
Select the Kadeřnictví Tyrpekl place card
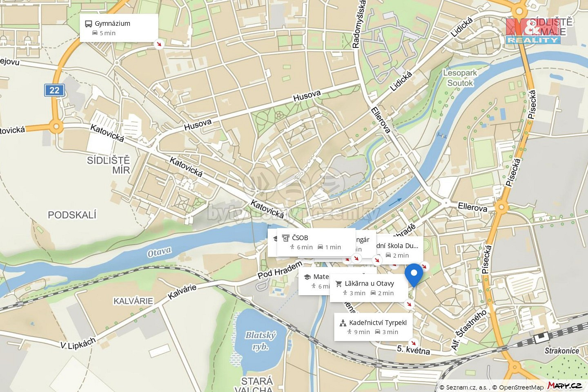[x=373, y=327]
